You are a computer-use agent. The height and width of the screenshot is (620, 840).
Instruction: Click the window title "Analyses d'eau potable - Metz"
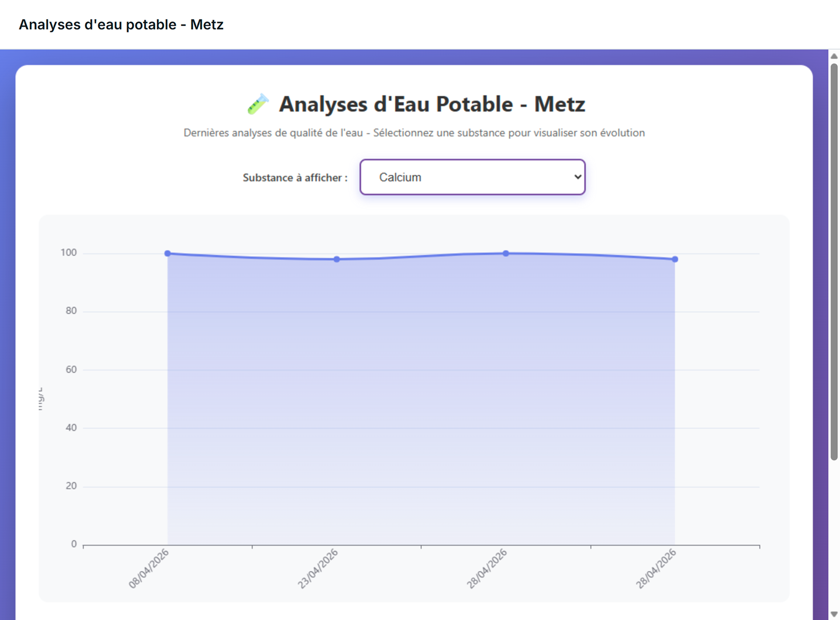(121, 24)
